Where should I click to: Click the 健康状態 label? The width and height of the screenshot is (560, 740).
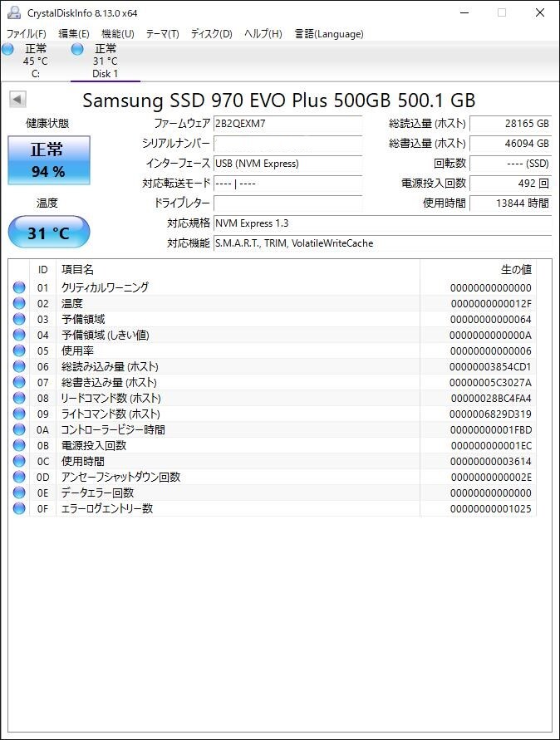click(x=47, y=124)
